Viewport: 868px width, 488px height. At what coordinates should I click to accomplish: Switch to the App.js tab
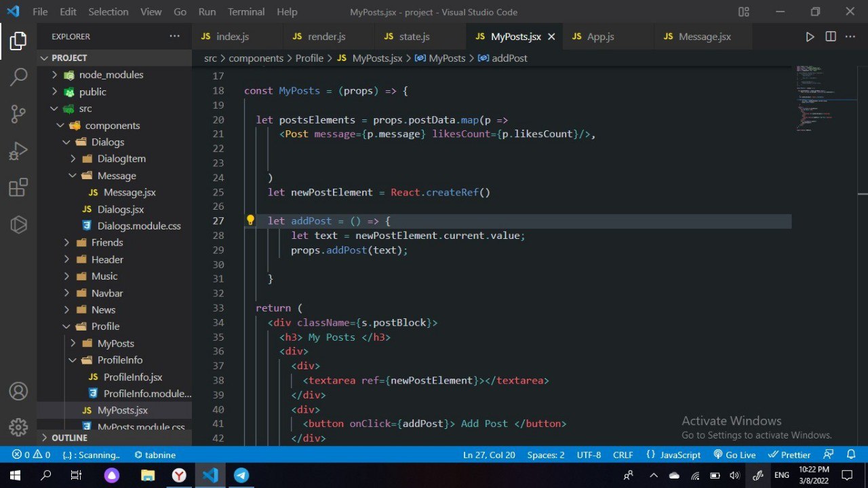point(600,37)
